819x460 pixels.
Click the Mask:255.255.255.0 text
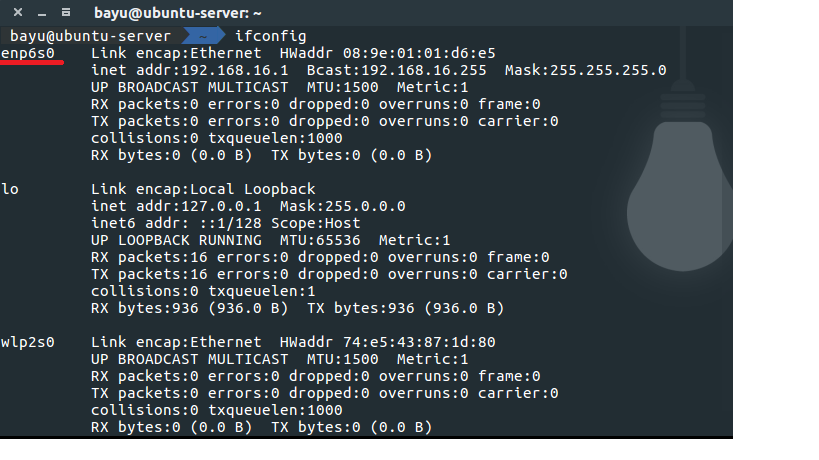585,70
